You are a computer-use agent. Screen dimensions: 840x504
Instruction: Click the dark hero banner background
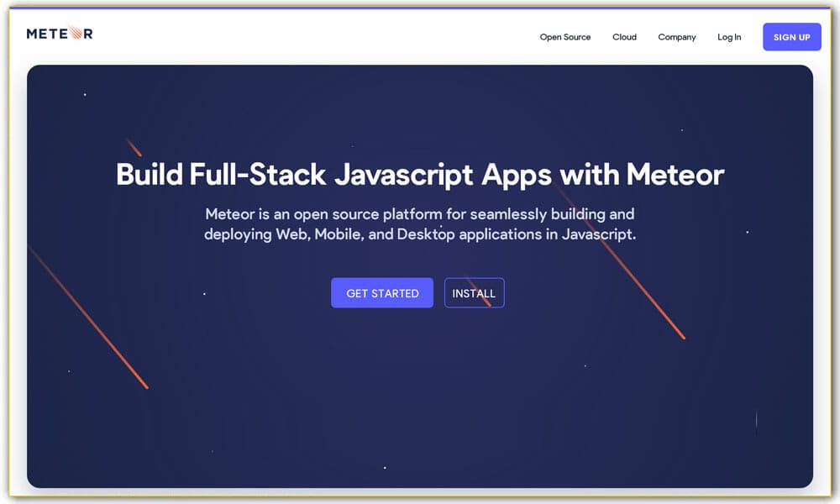point(420,420)
